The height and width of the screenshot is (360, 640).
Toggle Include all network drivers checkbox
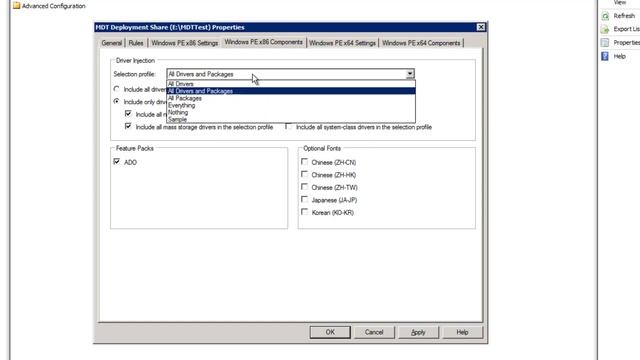128,114
